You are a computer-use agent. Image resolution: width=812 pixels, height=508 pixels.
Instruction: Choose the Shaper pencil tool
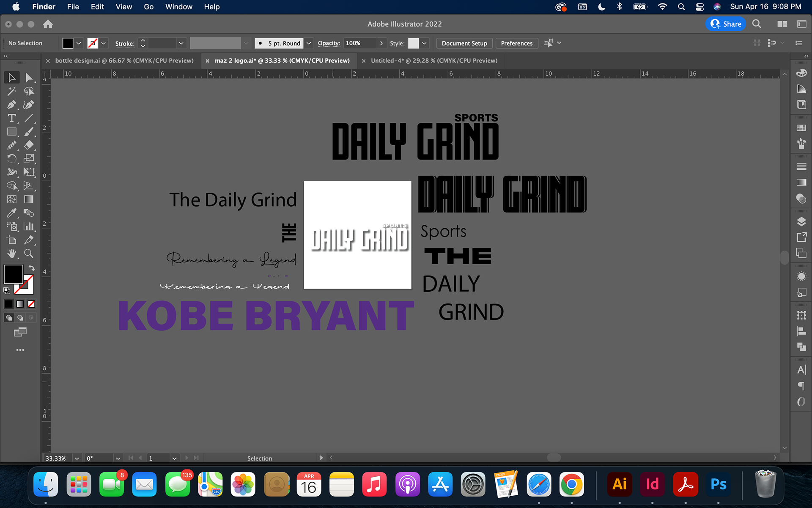tap(12, 145)
